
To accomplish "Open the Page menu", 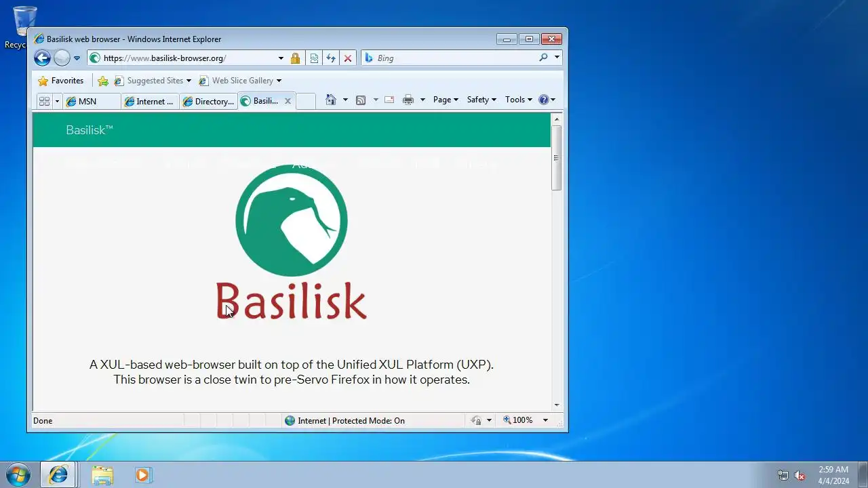I will [446, 100].
